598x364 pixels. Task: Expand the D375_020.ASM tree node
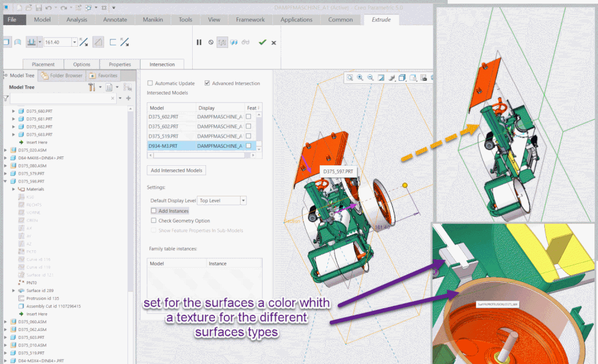tap(5, 150)
